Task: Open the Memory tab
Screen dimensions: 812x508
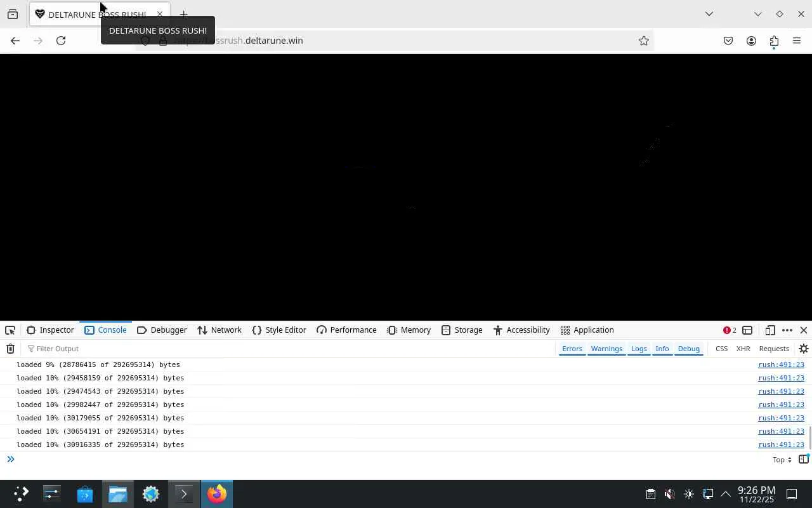Action: [x=409, y=330]
